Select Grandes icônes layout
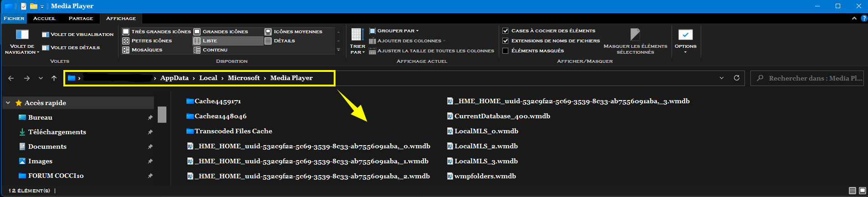The image size is (868, 197). click(x=221, y=32)
